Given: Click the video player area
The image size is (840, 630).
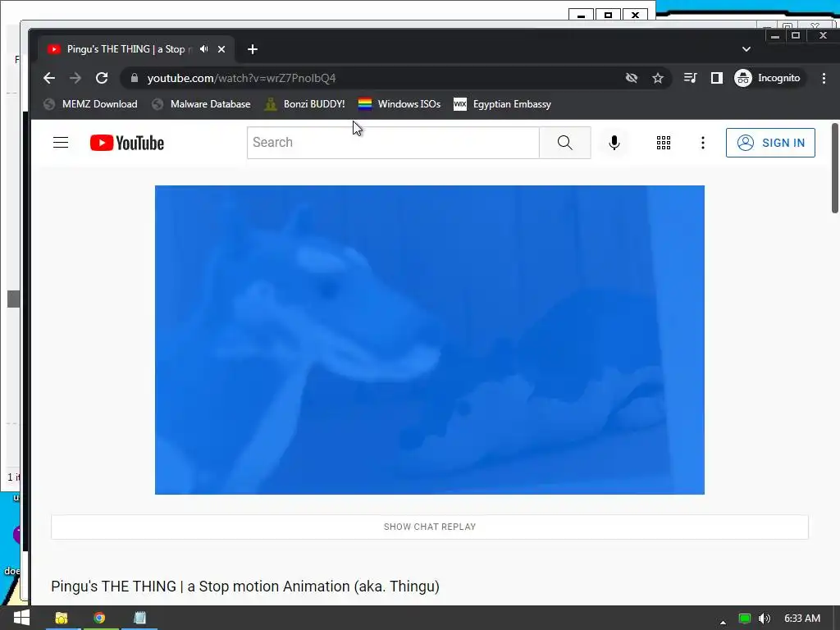Looking at the screenshot, I should coord(430,340).
